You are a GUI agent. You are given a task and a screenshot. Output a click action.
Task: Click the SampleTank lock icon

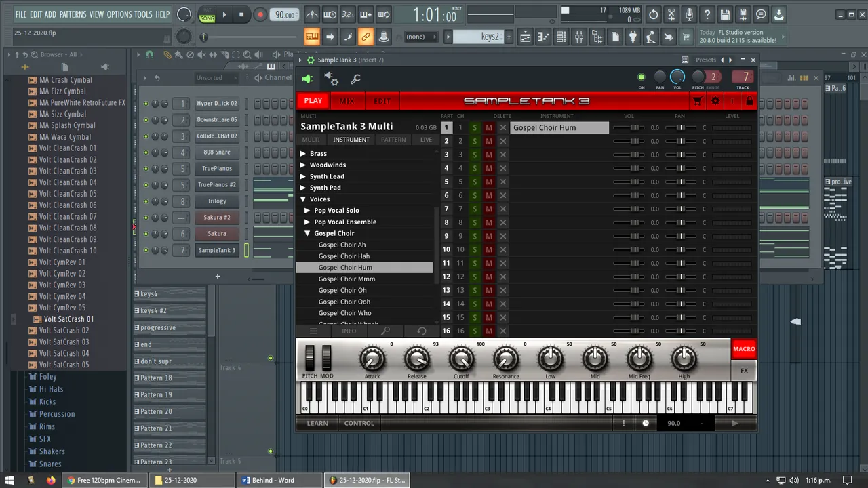point(749,101)
